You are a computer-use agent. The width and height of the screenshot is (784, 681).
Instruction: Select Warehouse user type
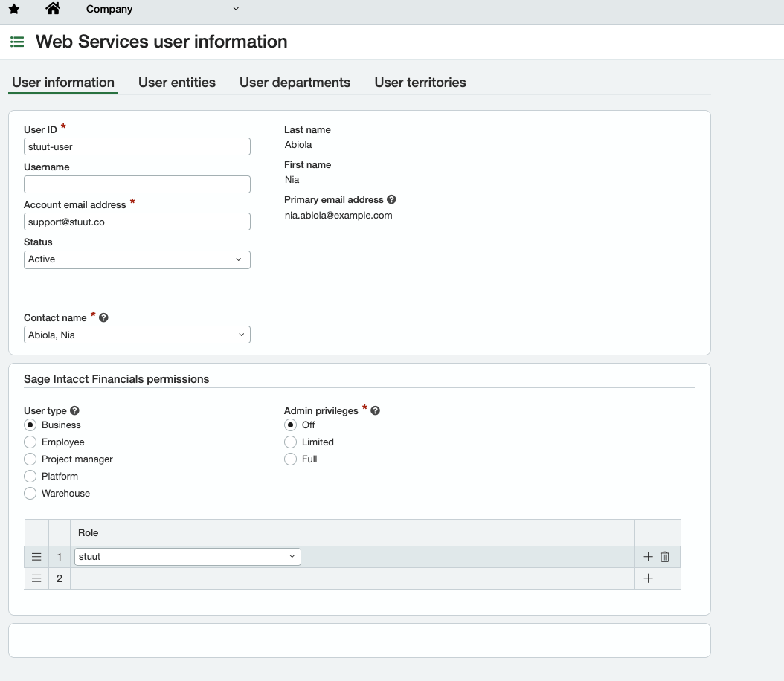coord(30,493)
